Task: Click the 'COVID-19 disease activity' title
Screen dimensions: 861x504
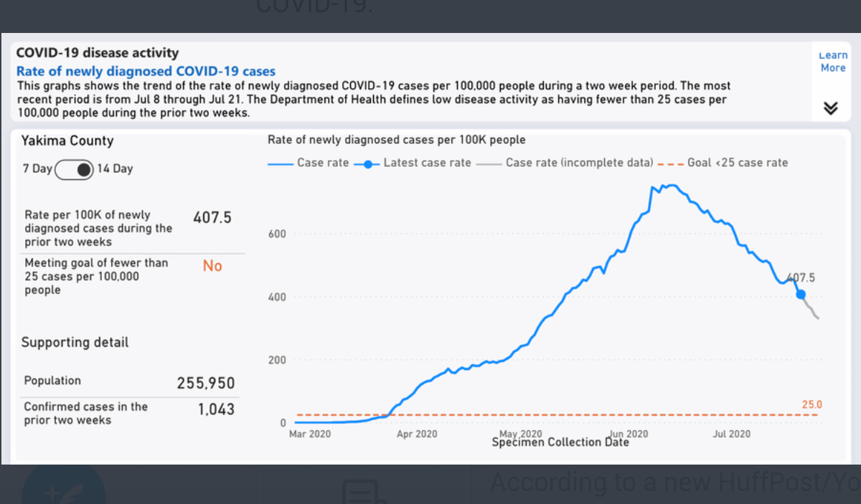Action: [x=98, y=53]
